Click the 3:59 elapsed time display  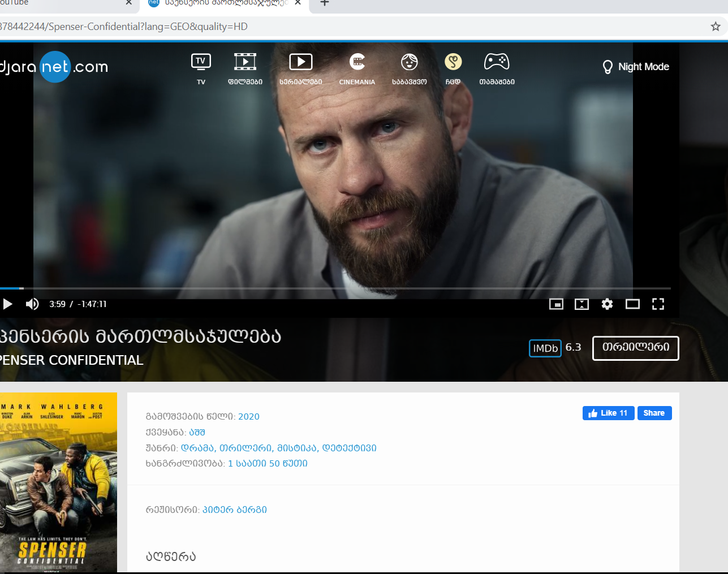coord(57,304)
